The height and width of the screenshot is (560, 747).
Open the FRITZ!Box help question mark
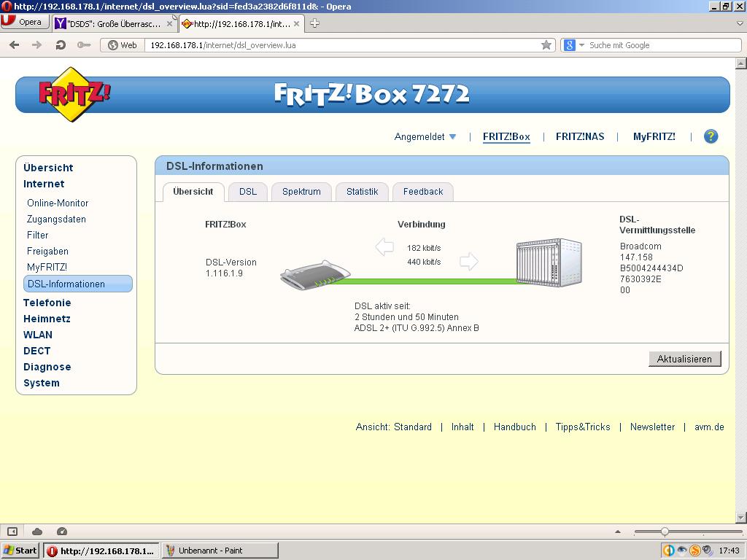click(x=711, y=136)
